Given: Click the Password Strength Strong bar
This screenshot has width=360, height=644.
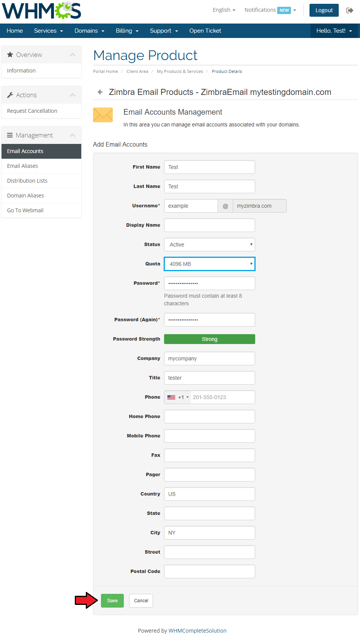Looking at the screenshot, I should pyautogui.click(x=210, y=339).
